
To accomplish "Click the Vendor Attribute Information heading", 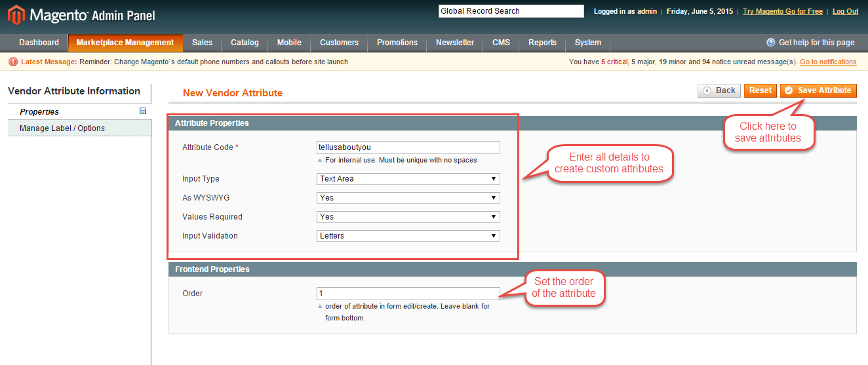I will click(74, 91).
